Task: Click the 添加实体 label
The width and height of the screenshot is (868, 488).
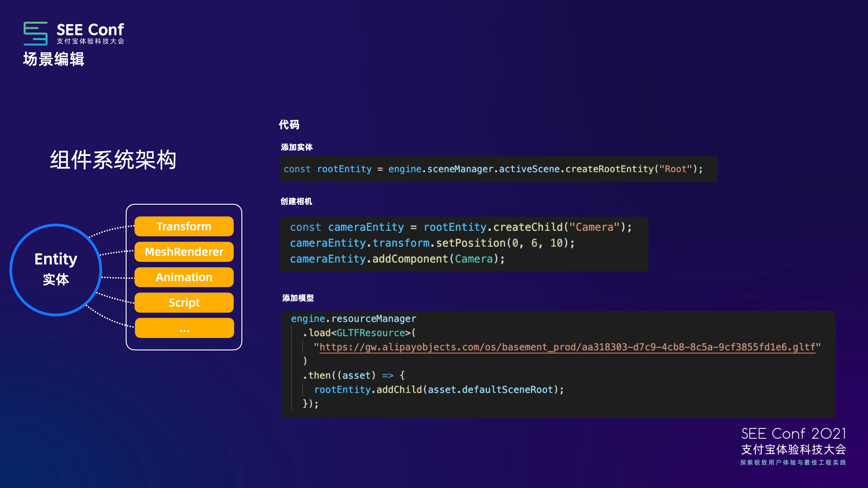Action: coord(297,147)
